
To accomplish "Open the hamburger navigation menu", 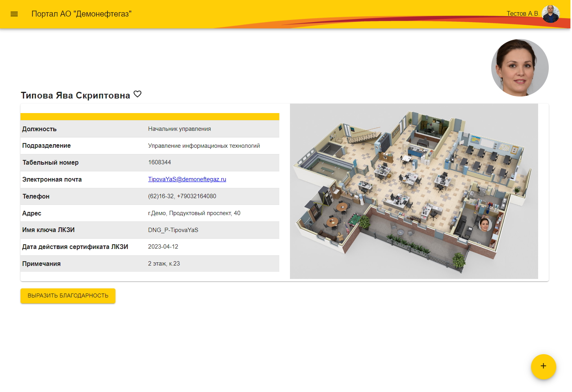I will click(x=14, y=14).
